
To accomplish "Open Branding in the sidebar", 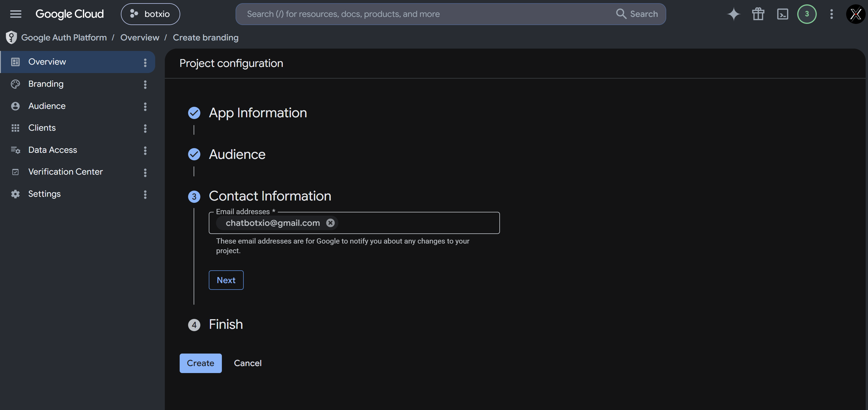I will pyautogui.click(x=77, y=84).
